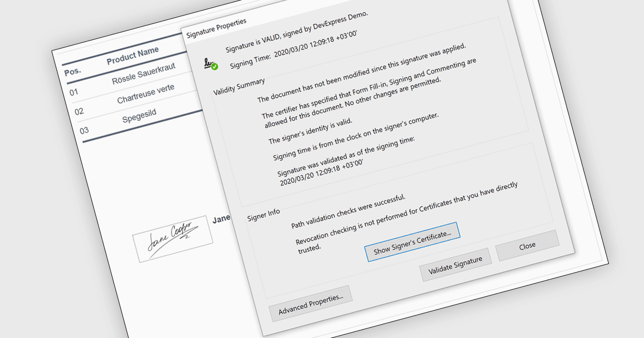Click the Product Name column header
Image resolution: width=644 pixels, height=338 pixels.
click(x=133, y=55)
